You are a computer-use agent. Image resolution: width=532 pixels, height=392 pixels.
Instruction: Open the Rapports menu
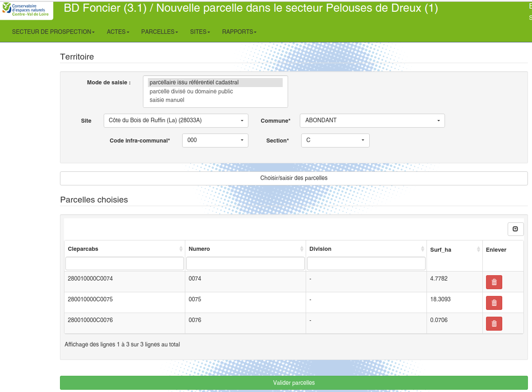(x=239, y=32)
